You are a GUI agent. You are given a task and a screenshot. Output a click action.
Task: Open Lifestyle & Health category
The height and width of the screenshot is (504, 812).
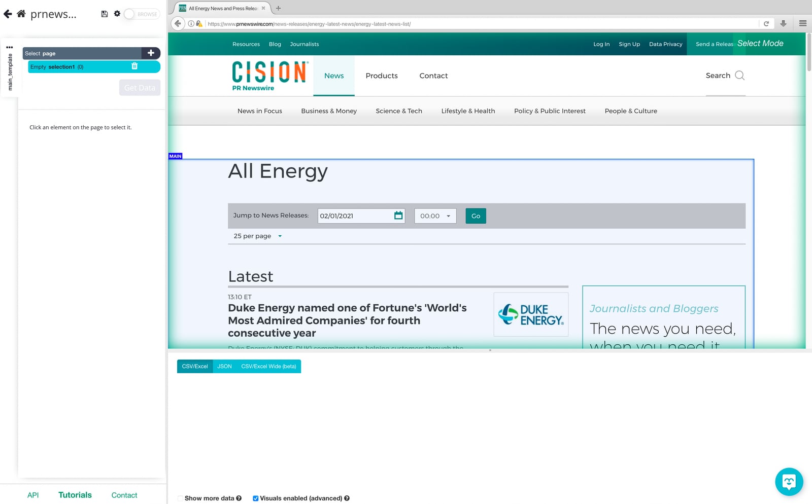pyautogui.click(x=468, y=111)
